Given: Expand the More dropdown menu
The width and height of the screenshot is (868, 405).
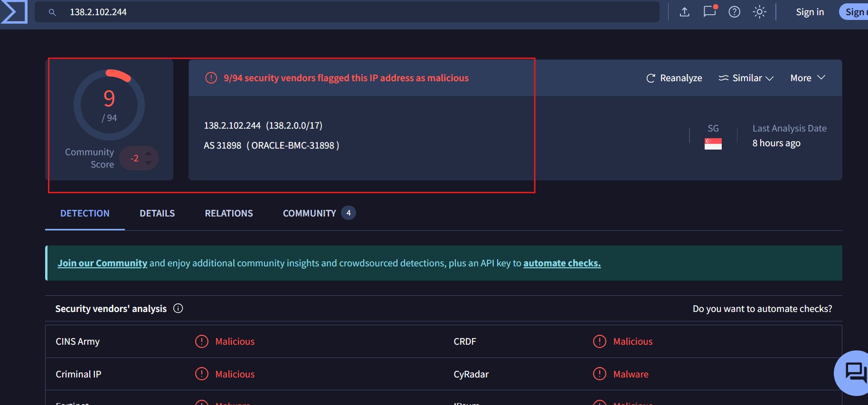Looking at the screenshot, I should coord(807,78).
